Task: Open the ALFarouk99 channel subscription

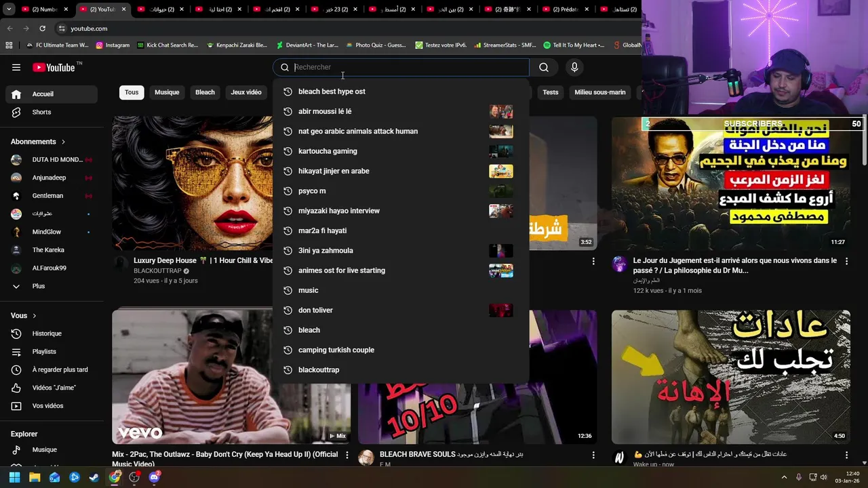Action: [52, 268]
